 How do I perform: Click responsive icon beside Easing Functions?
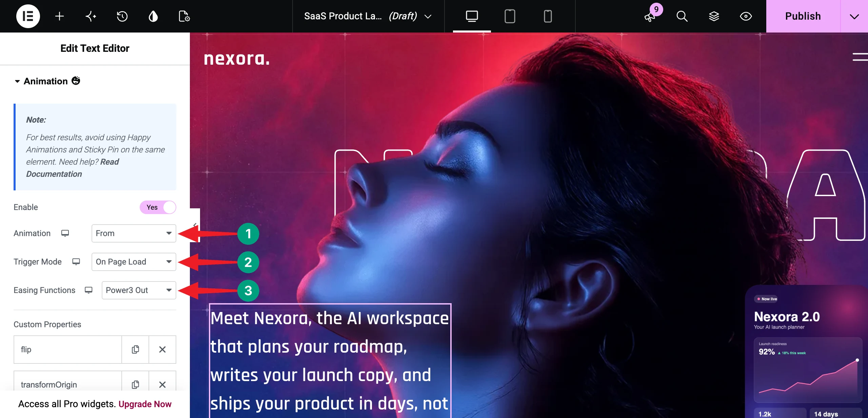pos(88,290)
